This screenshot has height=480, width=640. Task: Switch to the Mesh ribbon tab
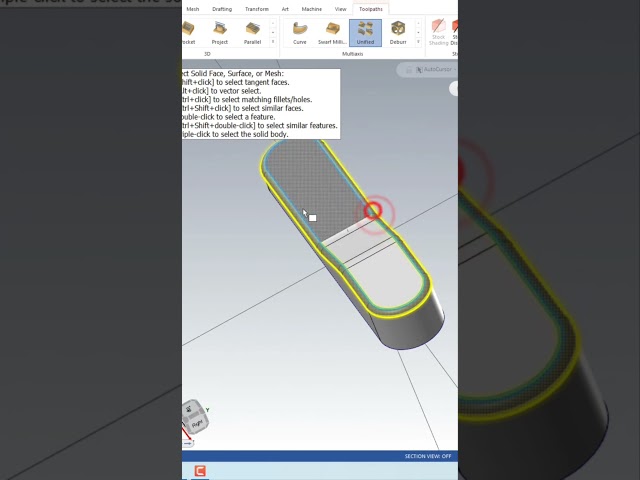click(x=193, y=9)
